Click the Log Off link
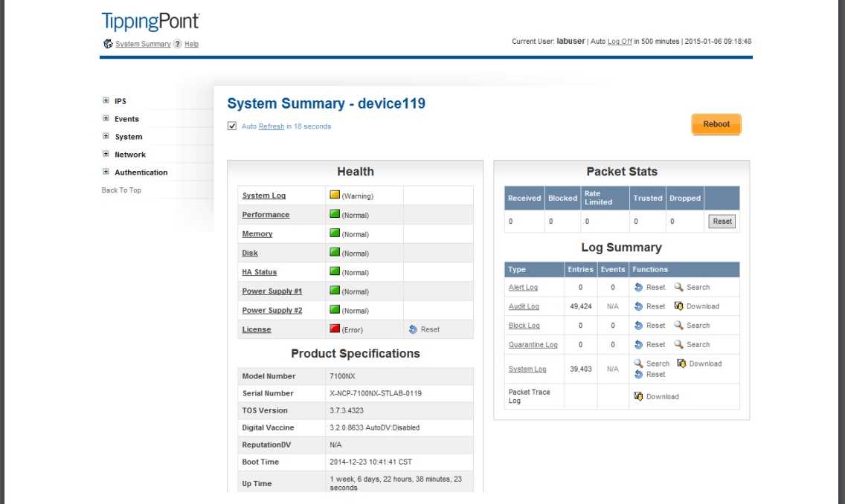Image resolution: width=845 pixels, height=504 pixels. pyautogui.click(x=620, y=42)
